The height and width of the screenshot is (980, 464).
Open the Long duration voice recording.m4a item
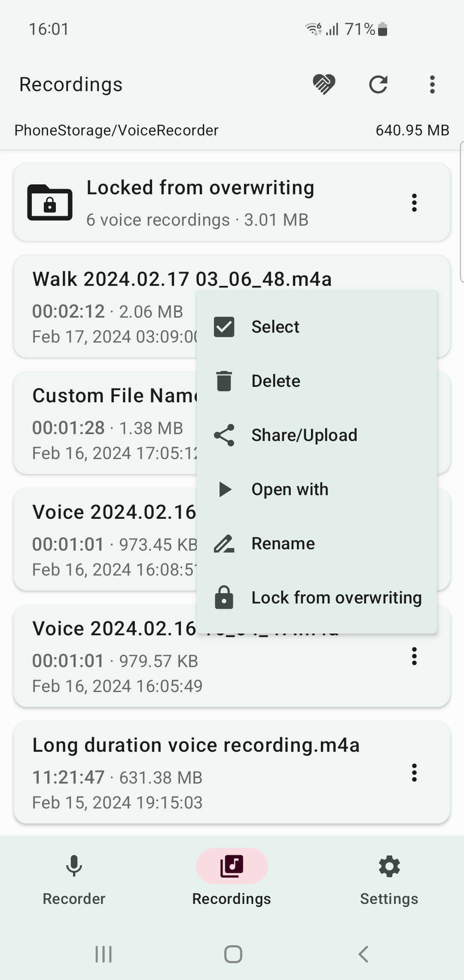pyautogui.click(x=196, y=745)
